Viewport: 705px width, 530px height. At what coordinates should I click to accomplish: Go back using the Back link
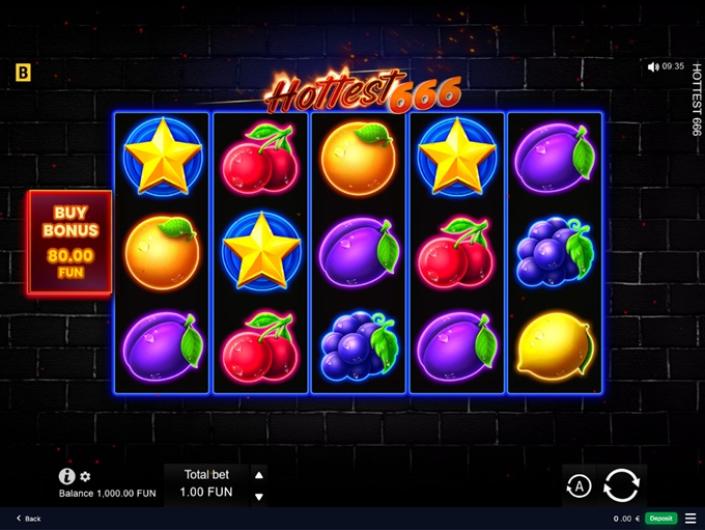pos(29,518)
